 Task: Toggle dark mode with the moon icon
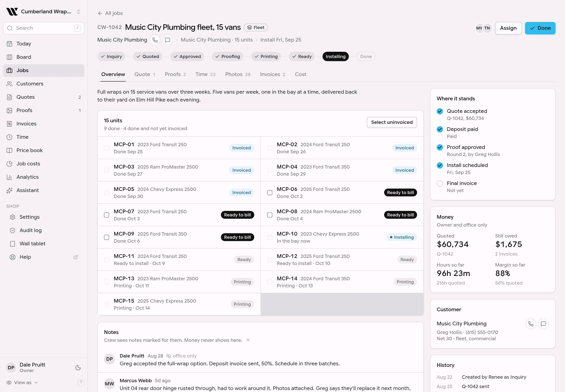click(78, 368)
